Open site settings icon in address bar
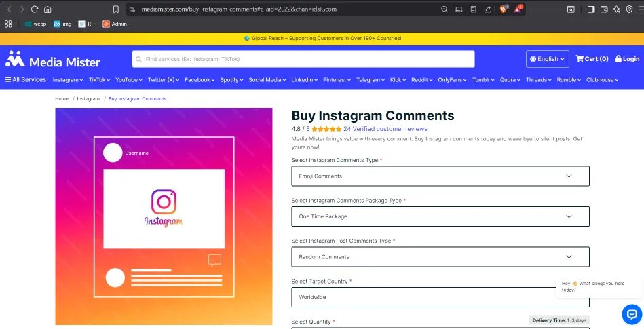The width and height of the screenshot is (644, 329). click(132, 9)
